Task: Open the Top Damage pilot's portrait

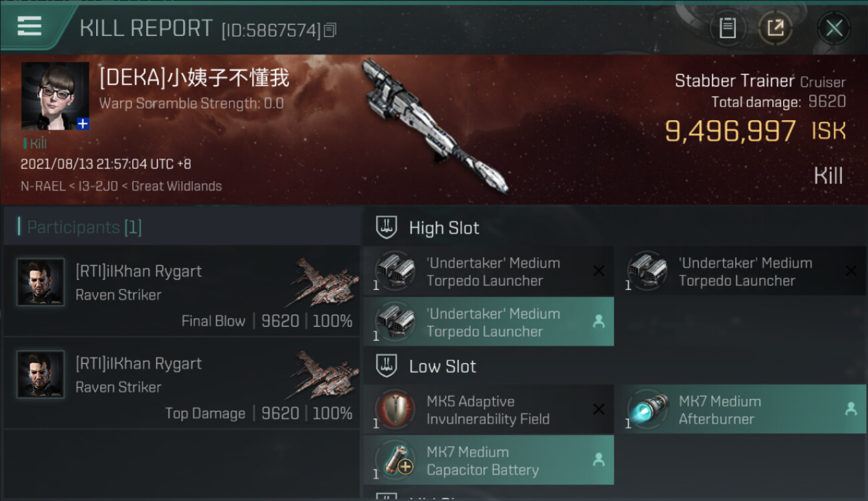Action: 40,374
